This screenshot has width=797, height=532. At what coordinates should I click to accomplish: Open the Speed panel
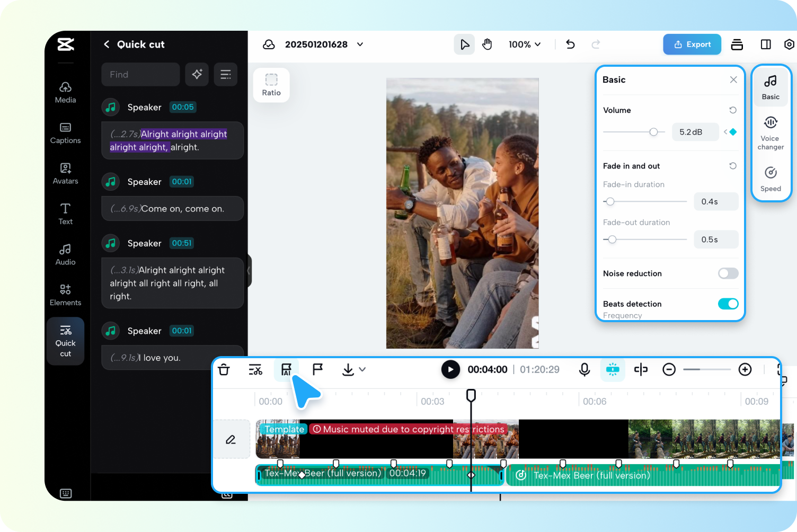point(771,178)
